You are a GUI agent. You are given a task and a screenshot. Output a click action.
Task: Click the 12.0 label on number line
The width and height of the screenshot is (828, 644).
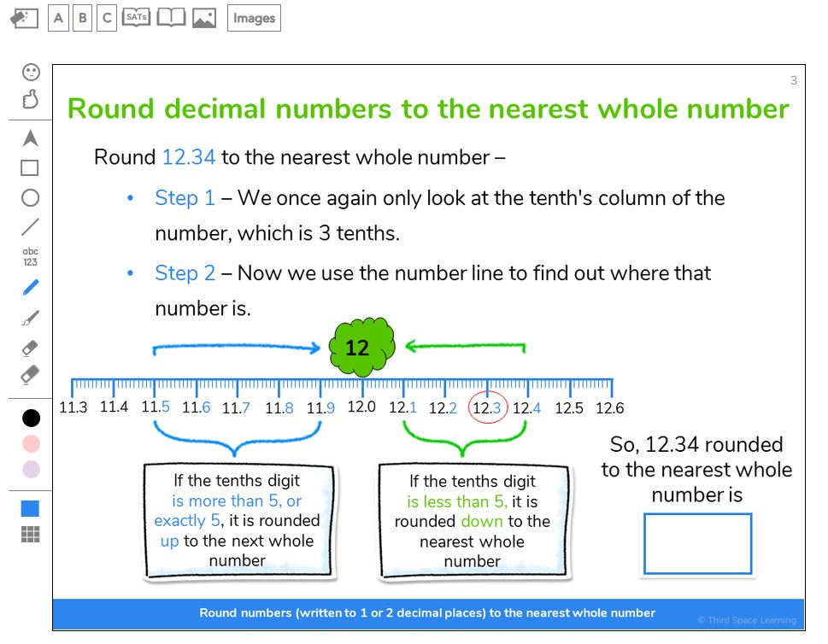coord(361,407)
